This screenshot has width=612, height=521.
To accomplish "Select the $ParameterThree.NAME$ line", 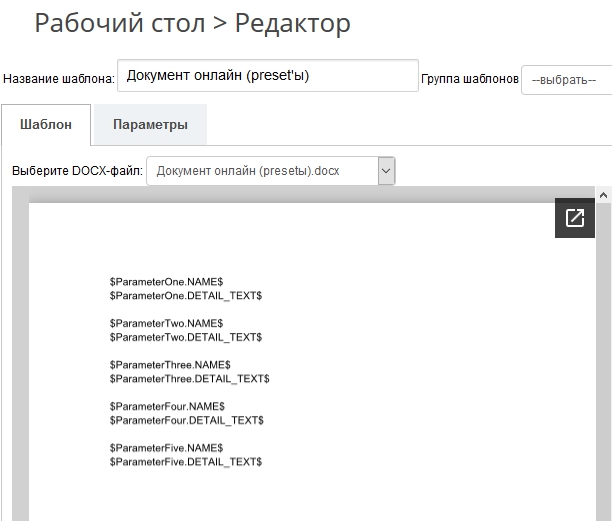I will click(x=170, y=366).
